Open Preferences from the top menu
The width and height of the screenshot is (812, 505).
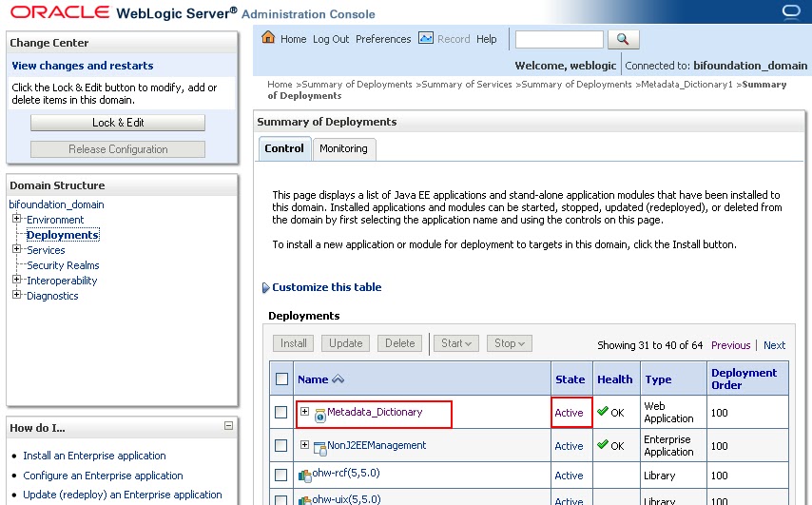click(383, 39)
